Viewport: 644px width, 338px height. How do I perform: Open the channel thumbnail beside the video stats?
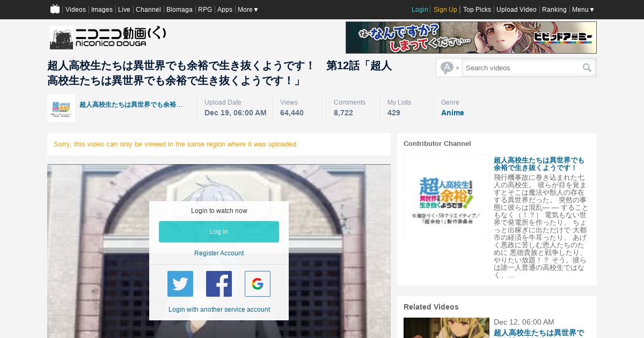(61, 108)
